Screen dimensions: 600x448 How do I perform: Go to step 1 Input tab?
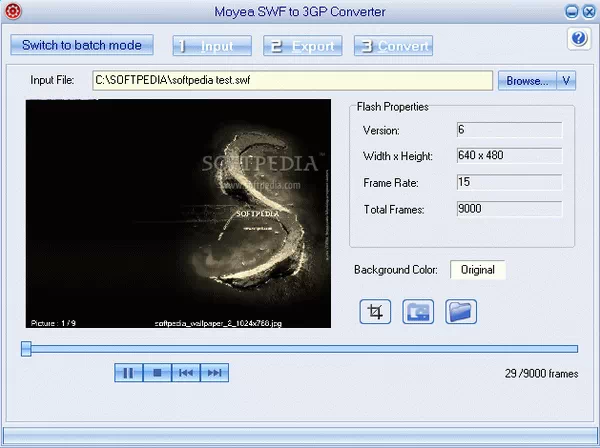[x=212, y=46]
